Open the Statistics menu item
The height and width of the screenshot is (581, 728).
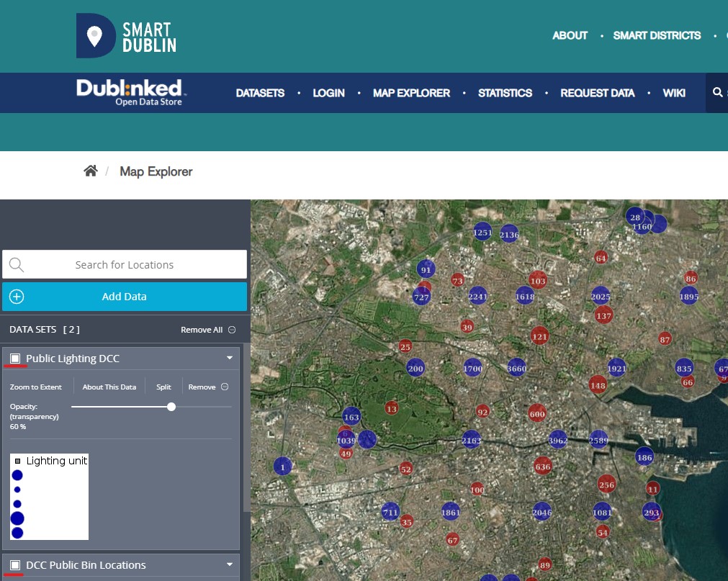point(505,93)
